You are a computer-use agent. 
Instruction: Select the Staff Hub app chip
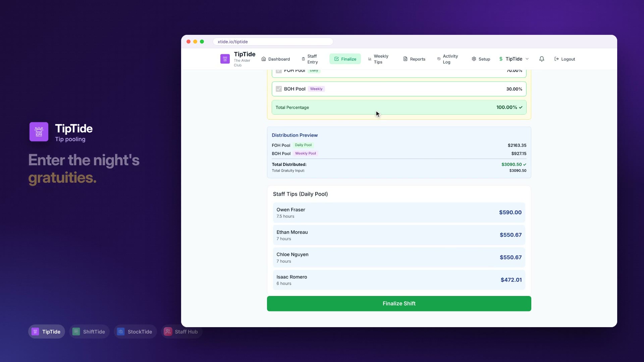(181, 331)
